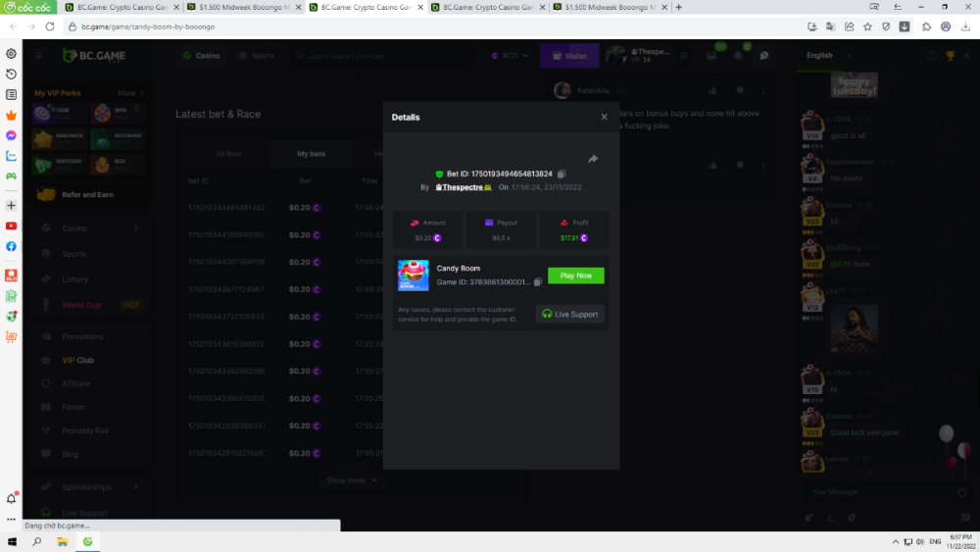The height and width of the screenshot is (552, 980).
Task: Copy the Bet ID using copy icon
Action: click(562, 174)
